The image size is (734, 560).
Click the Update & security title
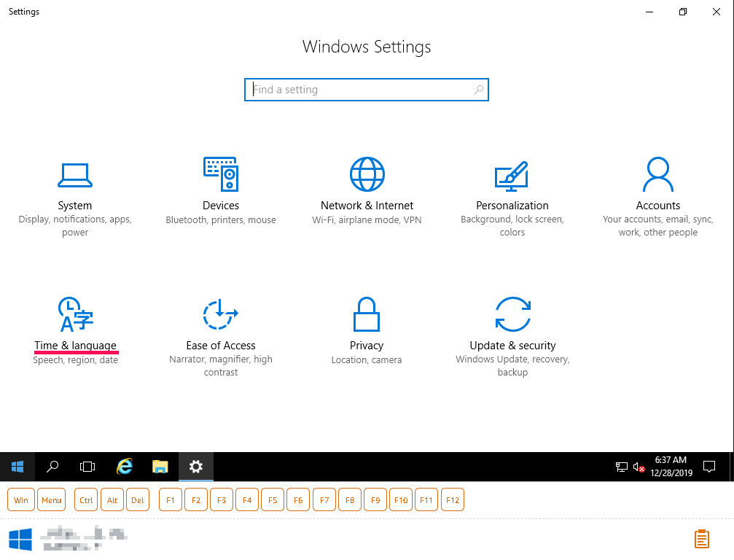(x=512, y=346)
